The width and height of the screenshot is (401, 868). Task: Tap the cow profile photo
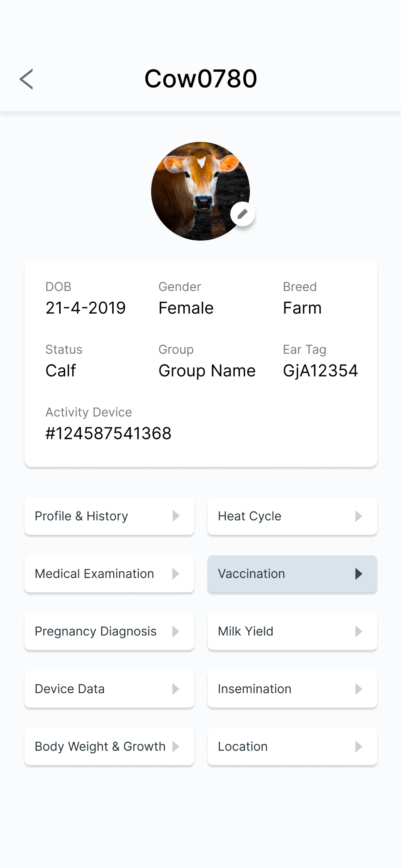tap(200, 191)
